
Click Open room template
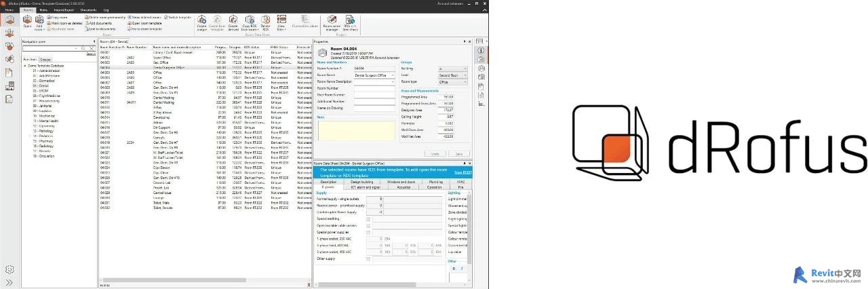144,23
